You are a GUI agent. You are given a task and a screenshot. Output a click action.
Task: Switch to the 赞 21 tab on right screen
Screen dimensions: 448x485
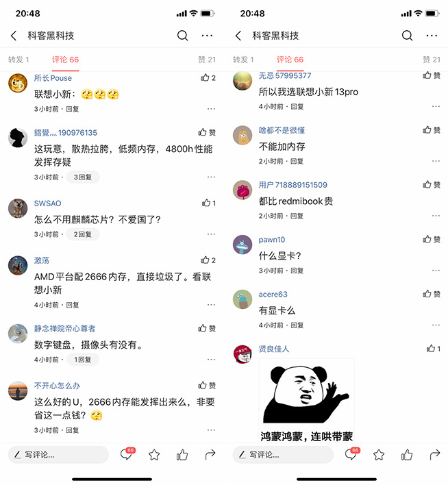[432, 60]
